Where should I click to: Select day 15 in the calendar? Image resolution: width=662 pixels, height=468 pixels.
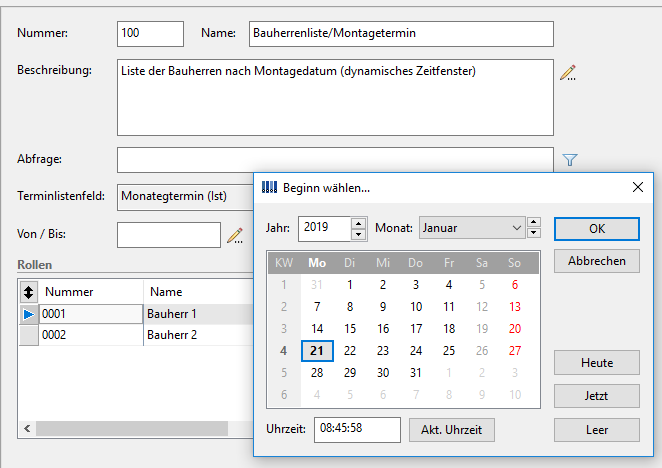pyautogui.click(x=350, y=329)
